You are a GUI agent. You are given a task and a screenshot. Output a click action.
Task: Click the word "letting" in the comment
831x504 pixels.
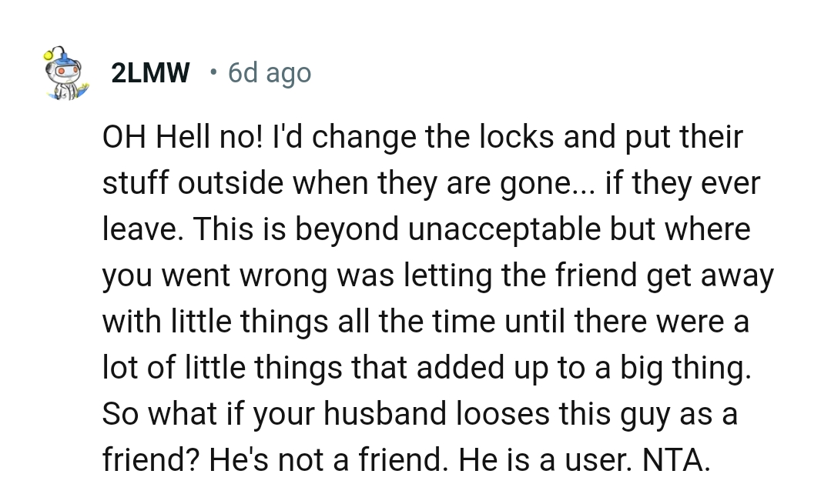tap(448, 275)
